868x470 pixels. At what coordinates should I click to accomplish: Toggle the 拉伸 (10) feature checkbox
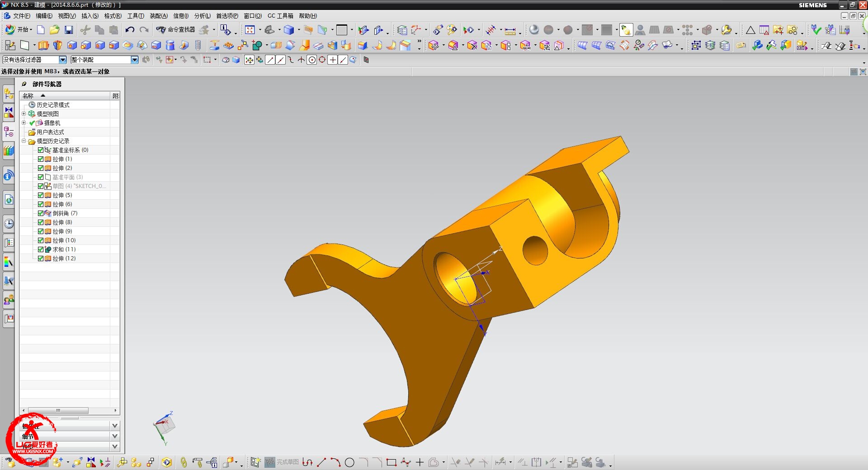(x=41, y=240)
